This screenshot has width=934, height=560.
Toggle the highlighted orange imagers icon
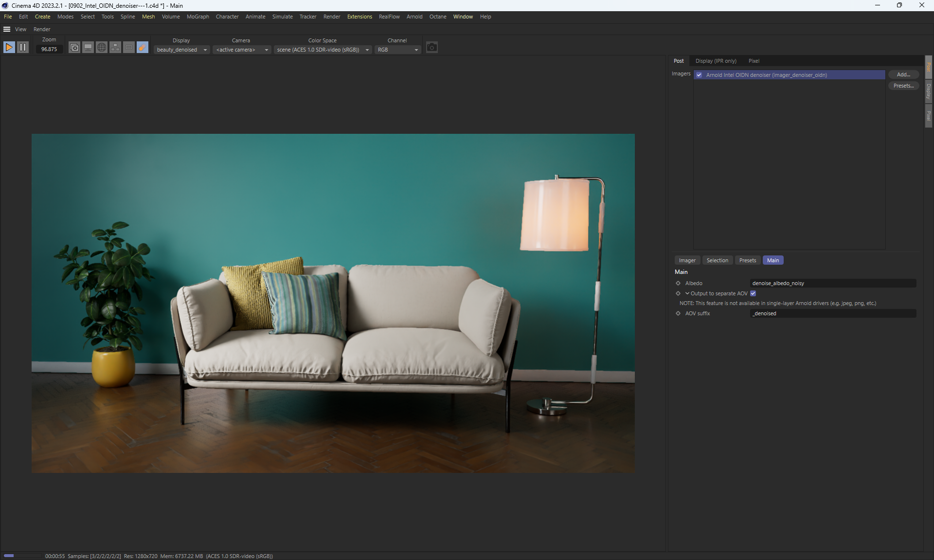tap(143, 47)
